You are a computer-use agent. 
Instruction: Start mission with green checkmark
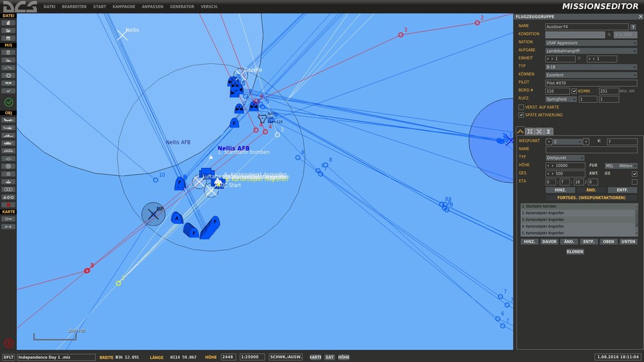(8, 102)
